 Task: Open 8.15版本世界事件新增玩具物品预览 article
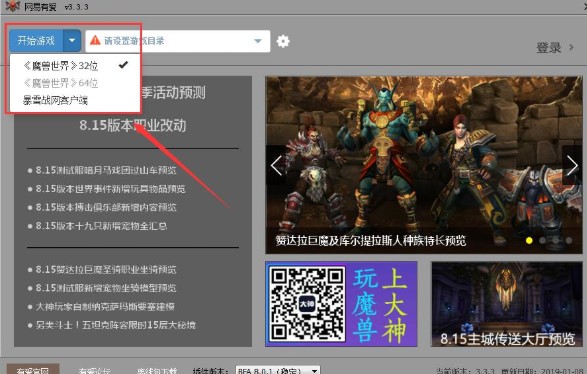point(110,189)
